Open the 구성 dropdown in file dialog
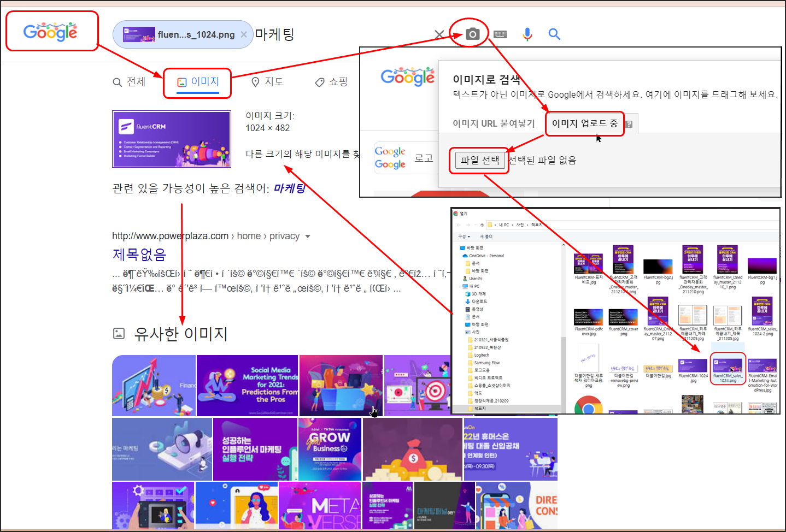The width and height of the screenshot is (786, 532). [464, 237]
